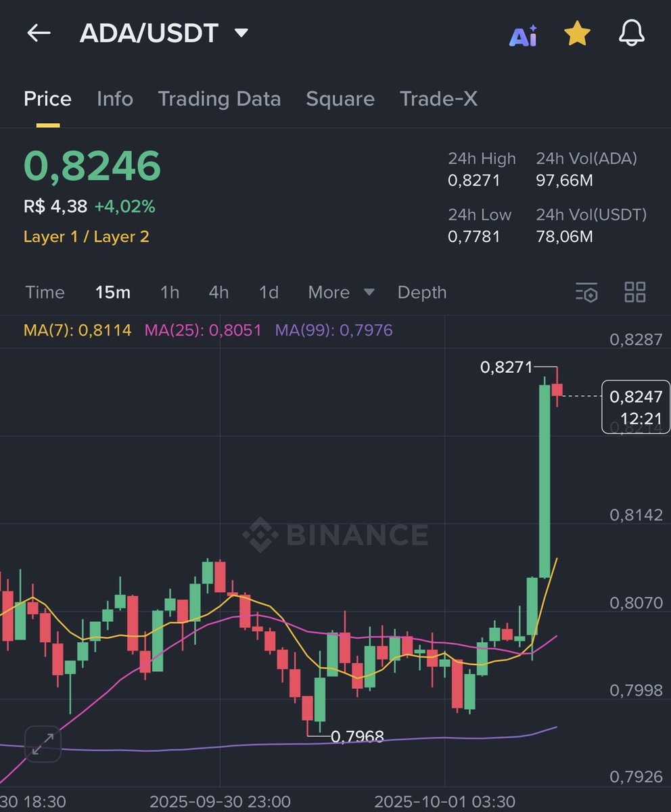Switch chart style using the grid layout icon

[634, 292]
